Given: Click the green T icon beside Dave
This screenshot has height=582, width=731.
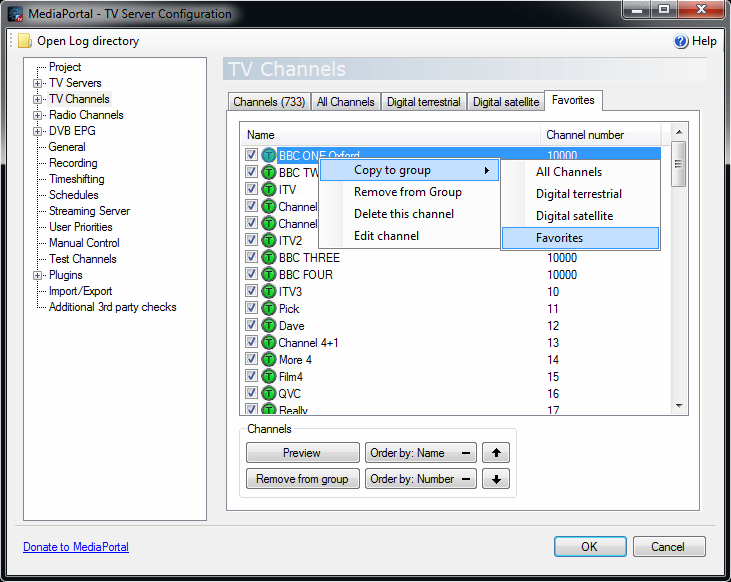Looking at the screenshot, I should click(269, 325).
